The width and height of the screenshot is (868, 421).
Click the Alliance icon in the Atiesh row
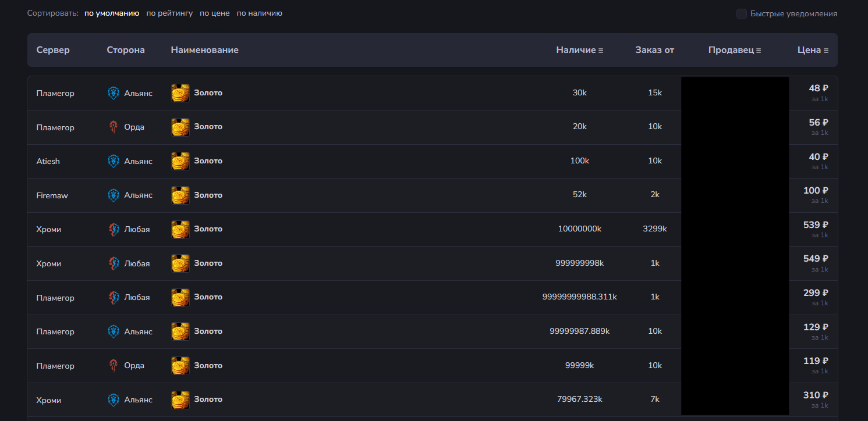114,161
